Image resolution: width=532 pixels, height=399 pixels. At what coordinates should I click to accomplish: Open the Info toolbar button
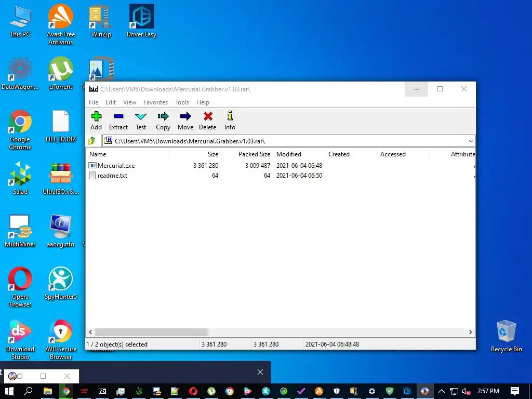click(230, 121)
